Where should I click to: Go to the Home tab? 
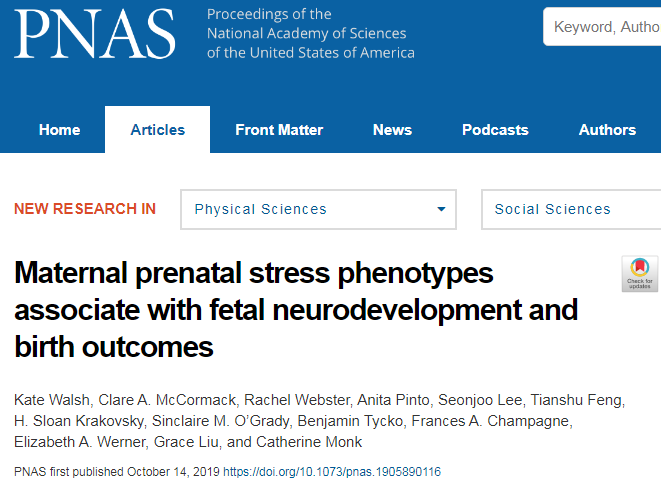(59, 130)
